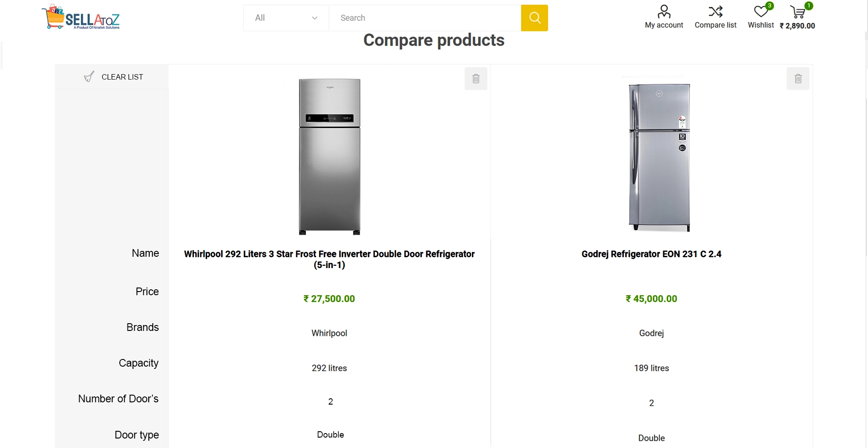Viewport: 868px width, 448px height.
Task: Remove Whirlpool refrigerator using trash icon
Action: [x=476, y=79]
